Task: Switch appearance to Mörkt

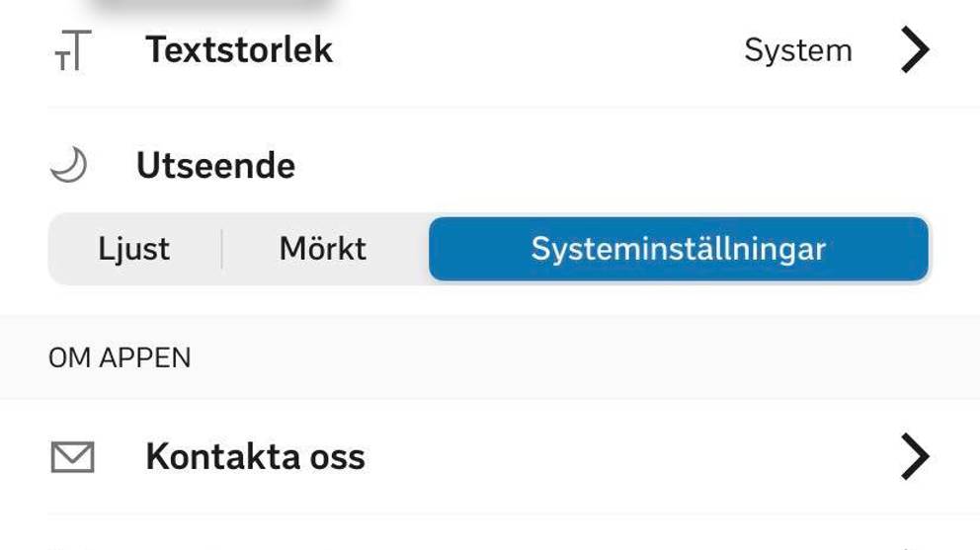Action: [323, 249]
